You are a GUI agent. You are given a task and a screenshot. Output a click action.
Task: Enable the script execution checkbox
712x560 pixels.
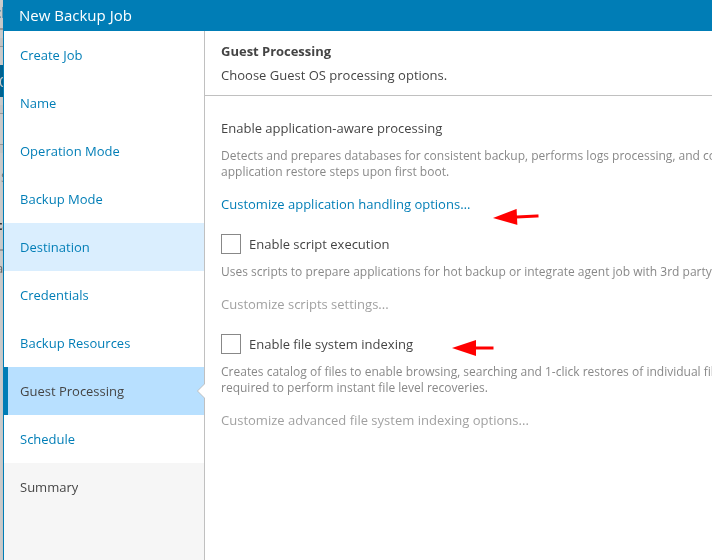pos(231,244)
